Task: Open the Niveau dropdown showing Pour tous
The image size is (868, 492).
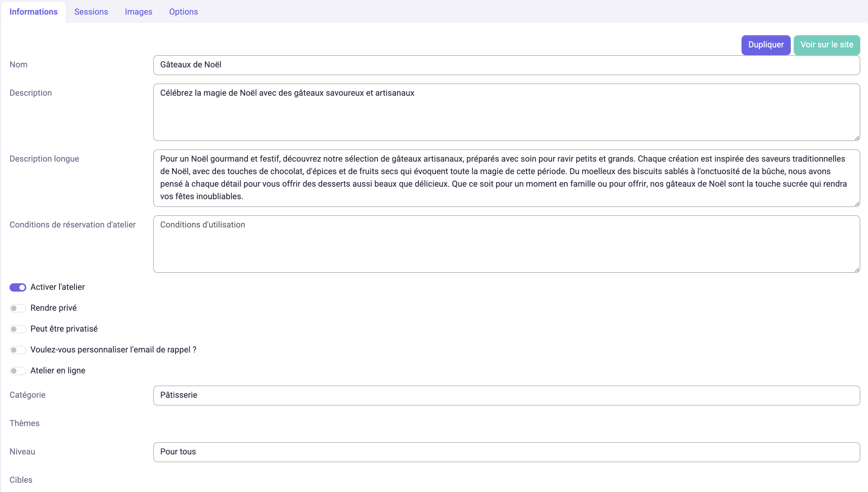Action: 506,452
